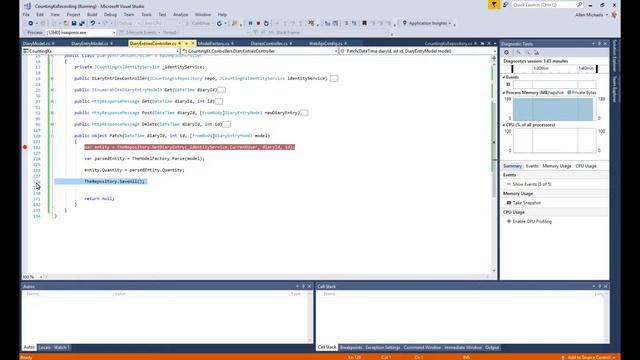Open the CountingKs project scope dropdown
The image size is (640, 360).
tap(101, 51)
